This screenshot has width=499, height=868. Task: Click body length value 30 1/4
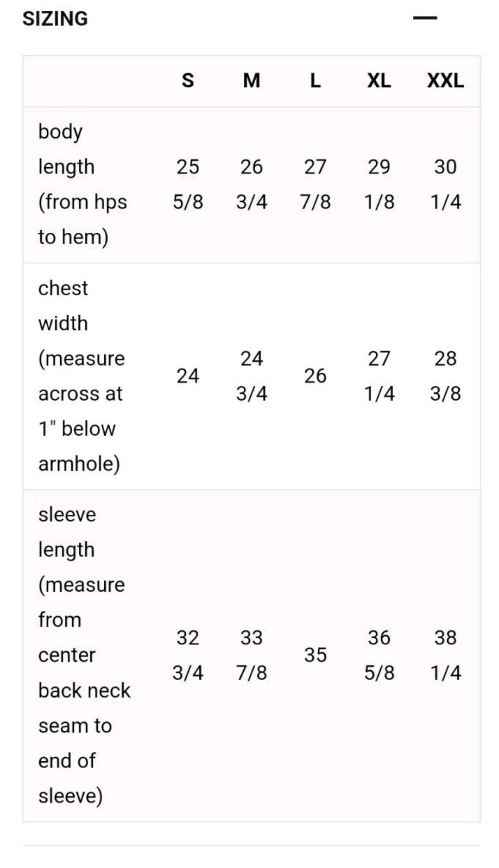[x=445, y=184]
